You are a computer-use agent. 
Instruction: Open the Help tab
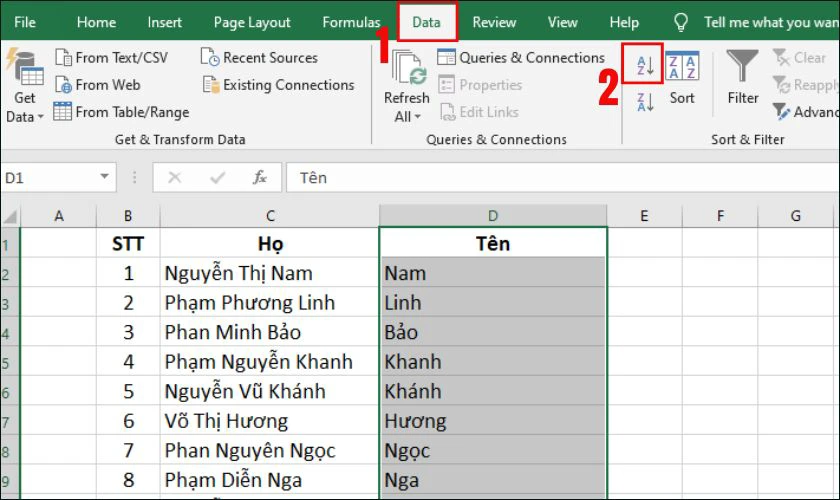click(624, 23)
